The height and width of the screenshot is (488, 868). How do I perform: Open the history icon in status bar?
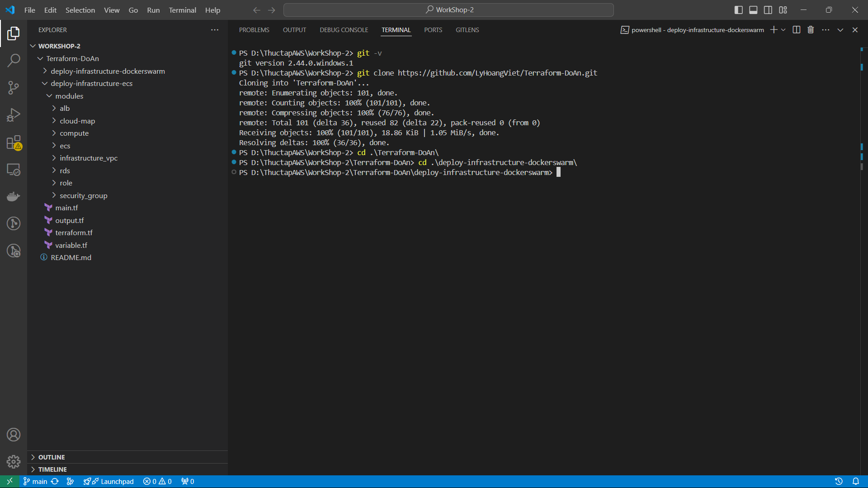point(839,481)
